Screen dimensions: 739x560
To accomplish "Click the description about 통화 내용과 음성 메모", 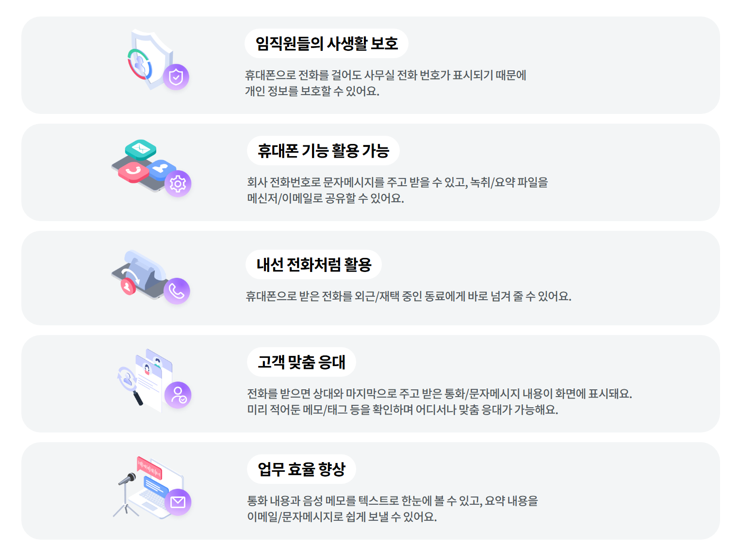I will tap(393, 509).
